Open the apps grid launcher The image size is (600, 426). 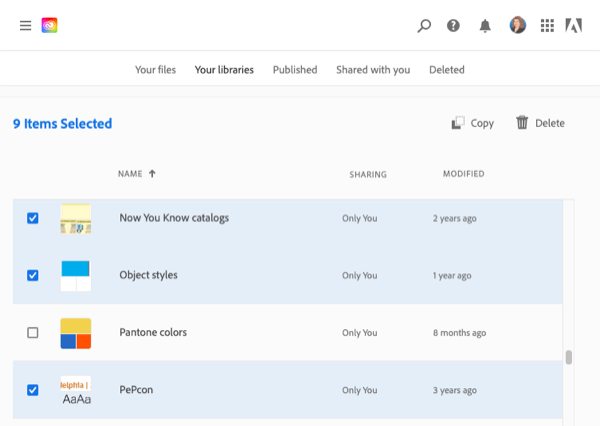coord(547,26)
